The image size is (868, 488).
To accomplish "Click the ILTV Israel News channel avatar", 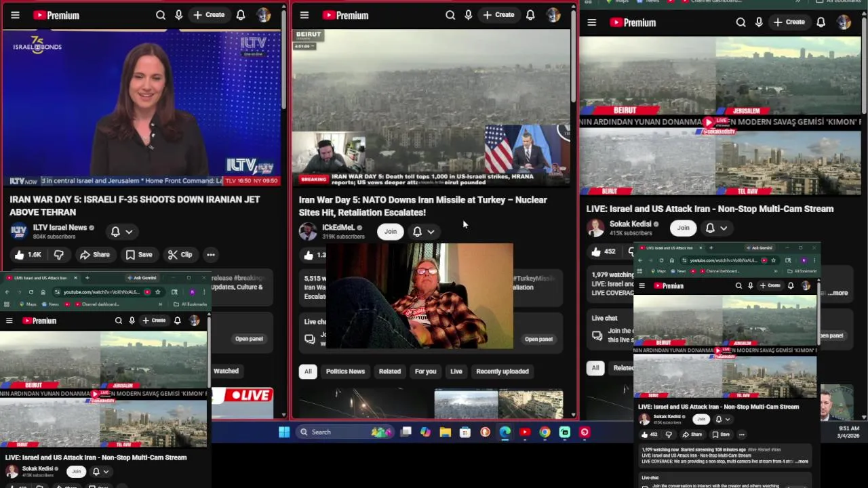I will click(18, 231).
